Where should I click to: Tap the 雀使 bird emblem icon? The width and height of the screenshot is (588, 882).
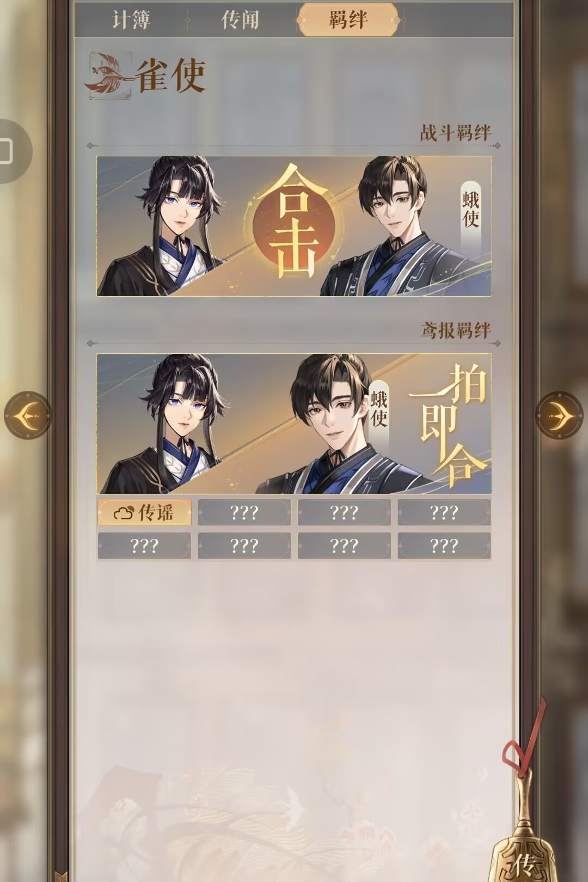pyautogui.click(x=111, y=75)
